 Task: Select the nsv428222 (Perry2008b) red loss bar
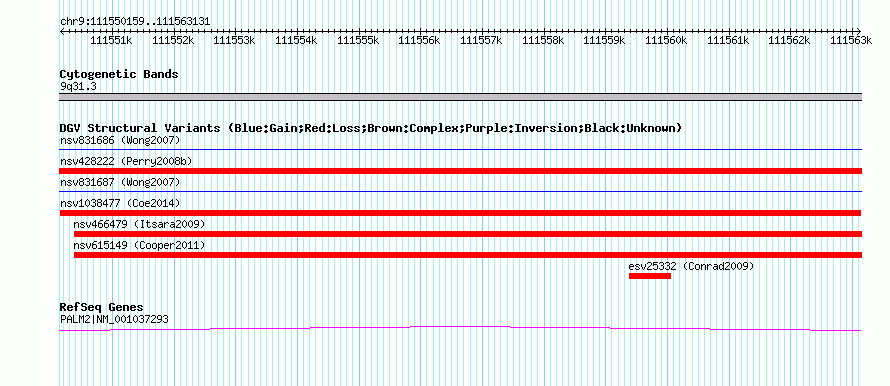pyautogui.click(x=460, y=171)
